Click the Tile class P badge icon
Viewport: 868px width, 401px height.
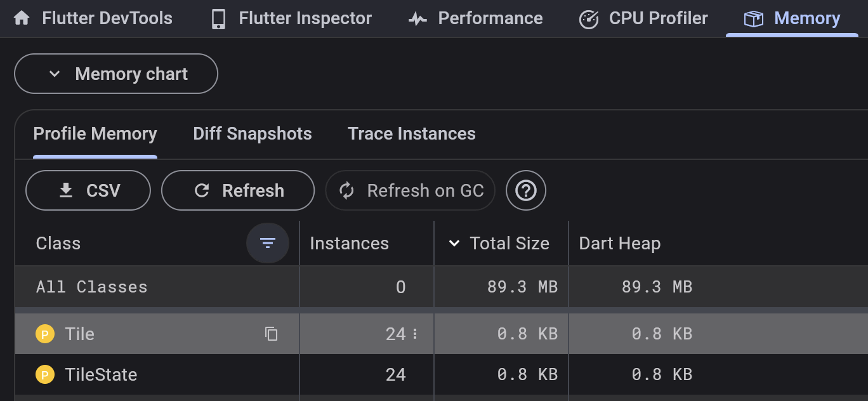tap(45, 334)
